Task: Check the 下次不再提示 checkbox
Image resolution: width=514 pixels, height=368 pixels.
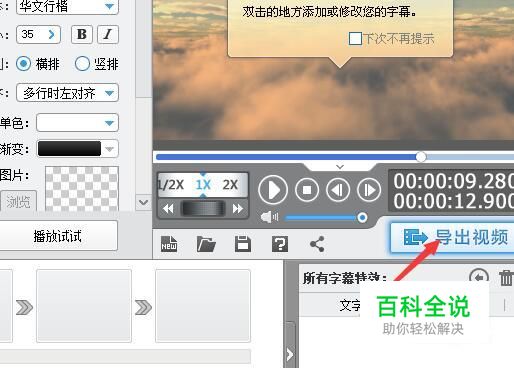Action: (x=355, y=39)
